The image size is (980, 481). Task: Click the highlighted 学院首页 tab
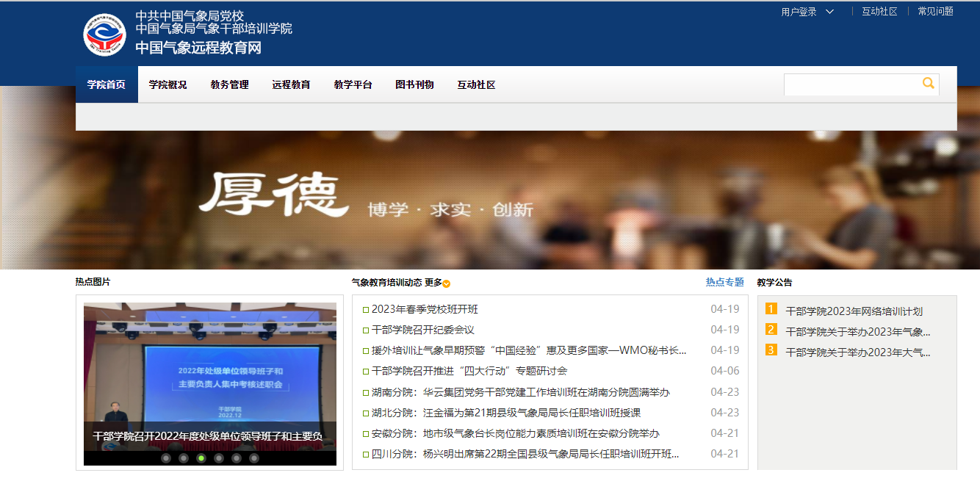(106, 84)
